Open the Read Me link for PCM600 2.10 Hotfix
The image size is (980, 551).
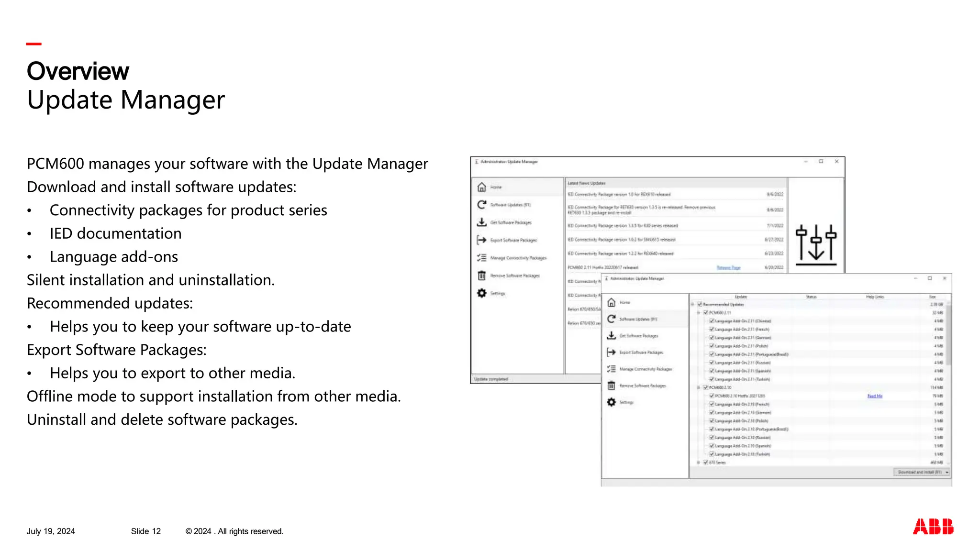point(875,396)
